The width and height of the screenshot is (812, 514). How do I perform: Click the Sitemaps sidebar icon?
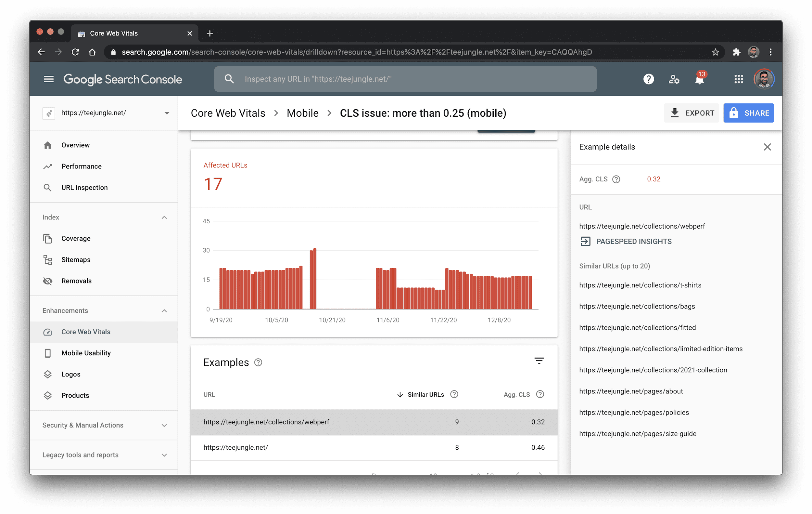pyautogui.click(x=47, y=259)
